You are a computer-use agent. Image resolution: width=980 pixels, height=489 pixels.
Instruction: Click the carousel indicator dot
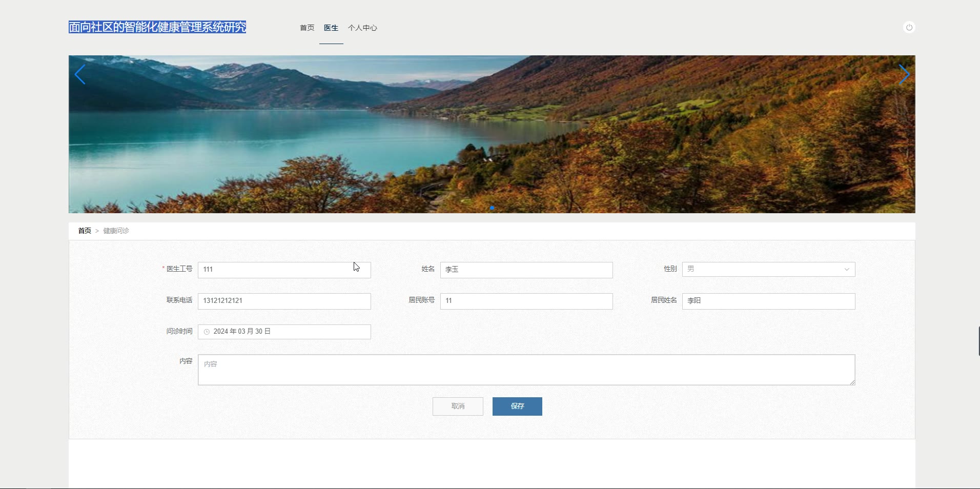(492, 208)
